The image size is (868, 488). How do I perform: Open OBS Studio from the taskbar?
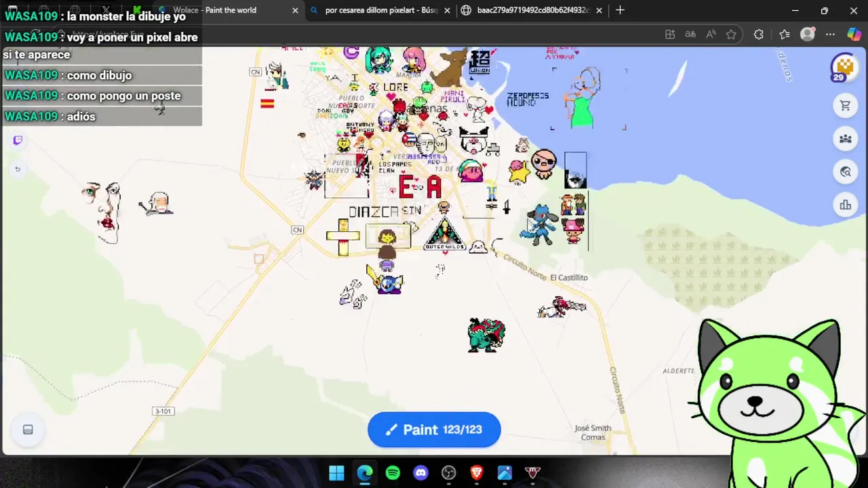tap(448, 473)
